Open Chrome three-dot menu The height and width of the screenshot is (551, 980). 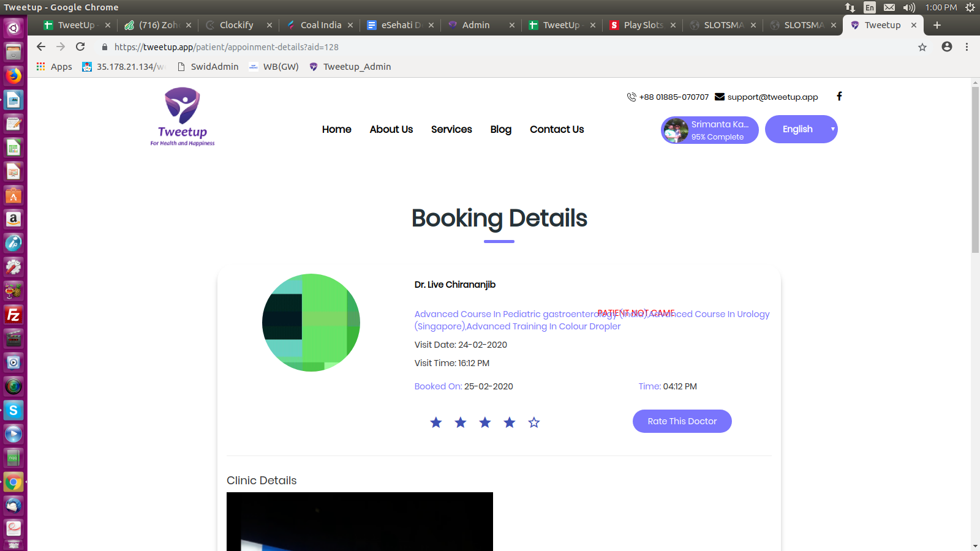(967, 47)
